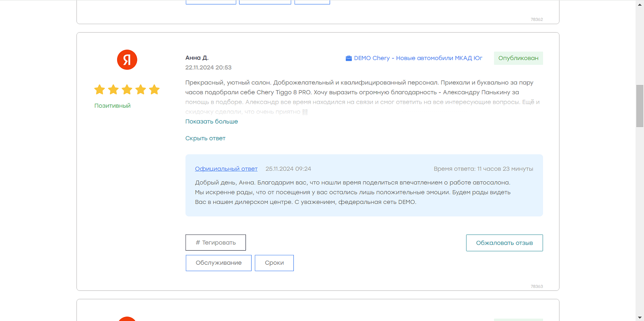Click the Обжаловать отзыв button
The height and width of the screenshot is (321, 644).
504,243
